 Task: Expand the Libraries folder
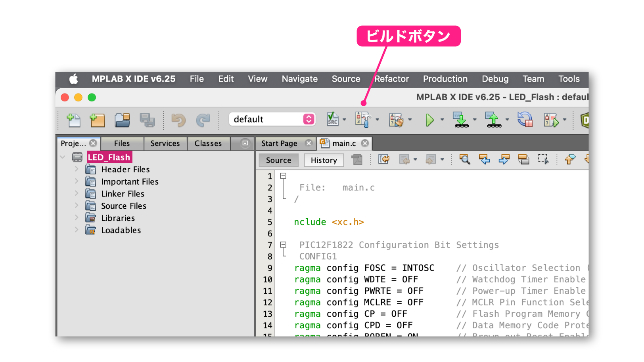click(77, 218)
